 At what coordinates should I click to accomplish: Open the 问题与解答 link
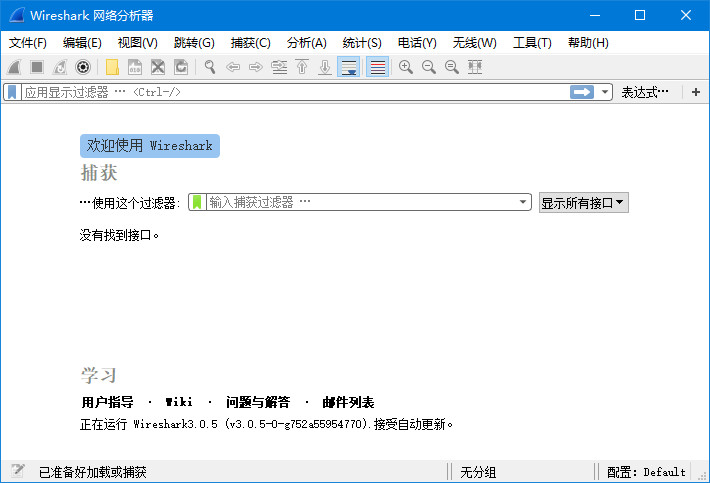click(258, 402)
